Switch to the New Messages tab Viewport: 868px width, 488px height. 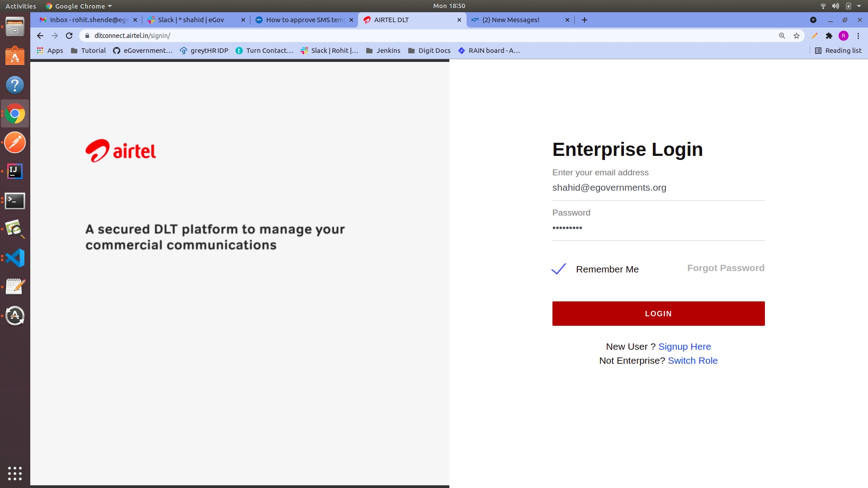pyautogui.click(x=511, y=20)
